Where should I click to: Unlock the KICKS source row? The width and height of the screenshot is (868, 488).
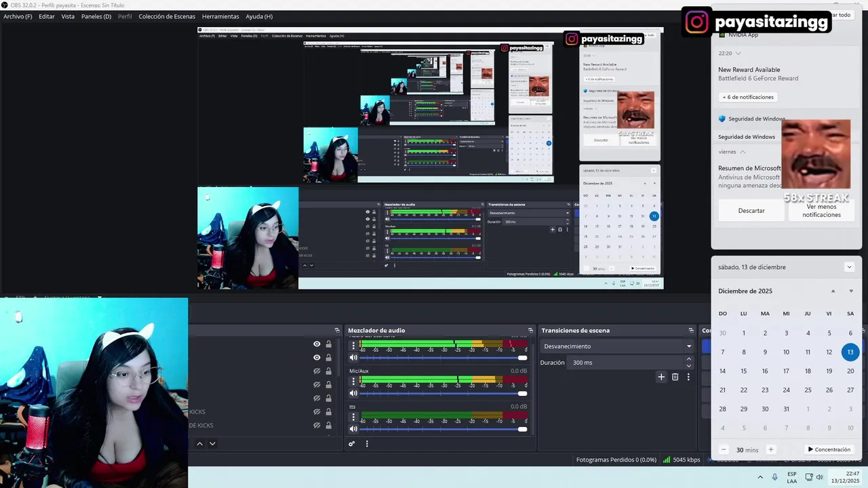coord(328,411)
